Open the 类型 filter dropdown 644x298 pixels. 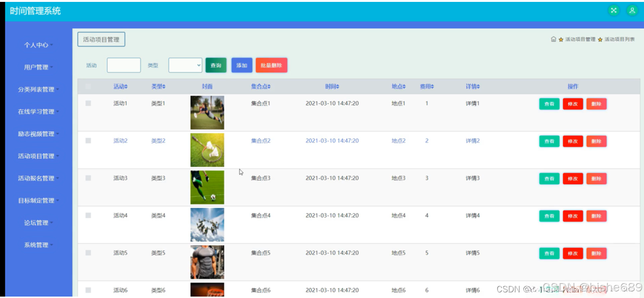point(186,65)
